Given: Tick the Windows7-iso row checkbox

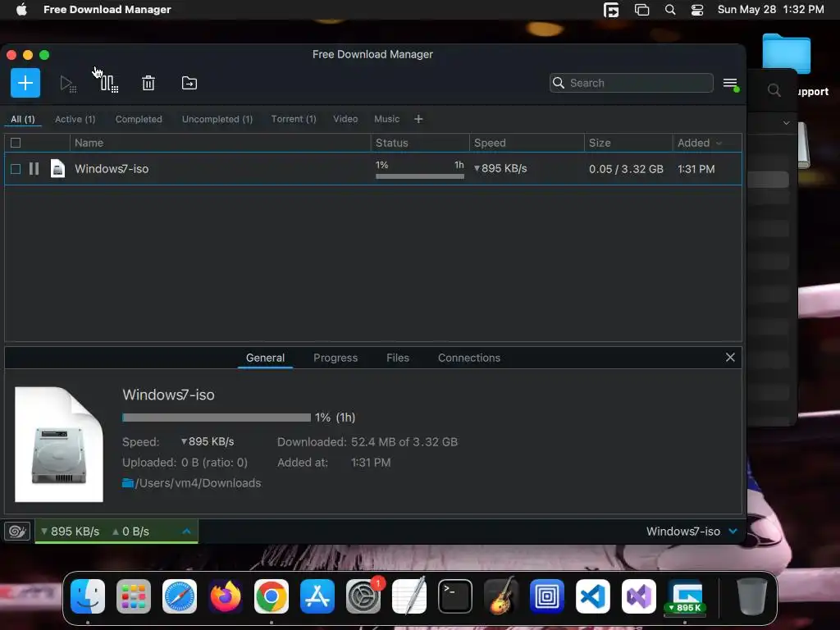Looking at the screenshot, I should coord(16,169).
